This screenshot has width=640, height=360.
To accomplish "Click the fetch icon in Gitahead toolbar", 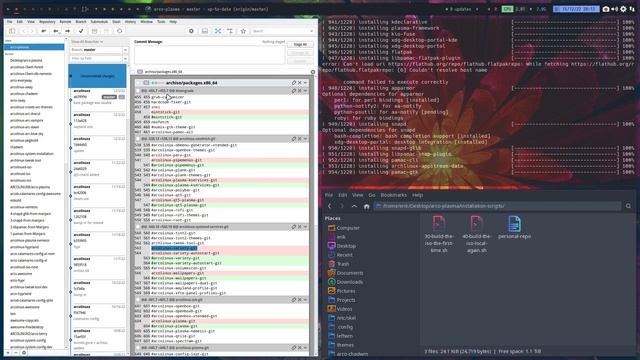I will [x=44, y=31].
